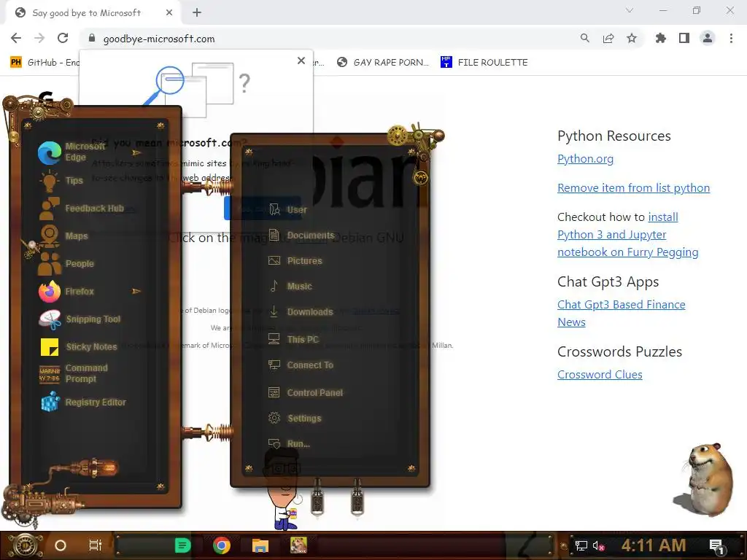This screenshot has height=560, width=747.
Task: Toggle Chrome side panel
Action: point(684,38)
